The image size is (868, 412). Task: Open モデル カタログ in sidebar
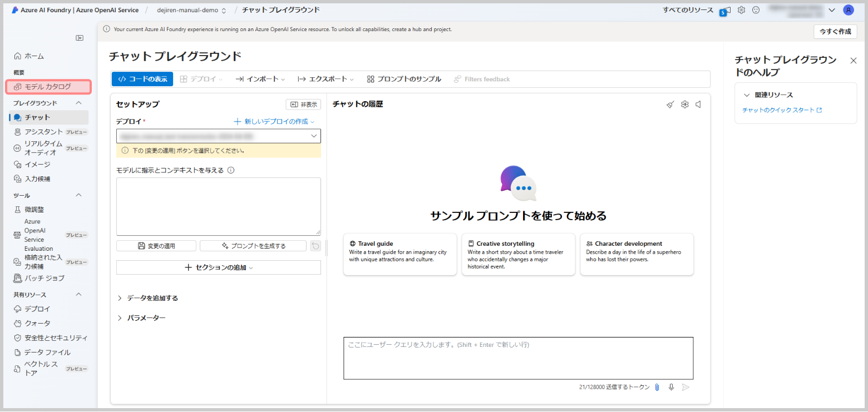tap(48, 87)
